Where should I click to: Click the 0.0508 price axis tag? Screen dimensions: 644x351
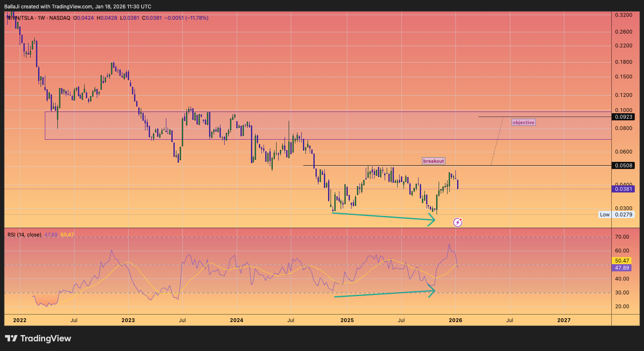click(623, 165)
